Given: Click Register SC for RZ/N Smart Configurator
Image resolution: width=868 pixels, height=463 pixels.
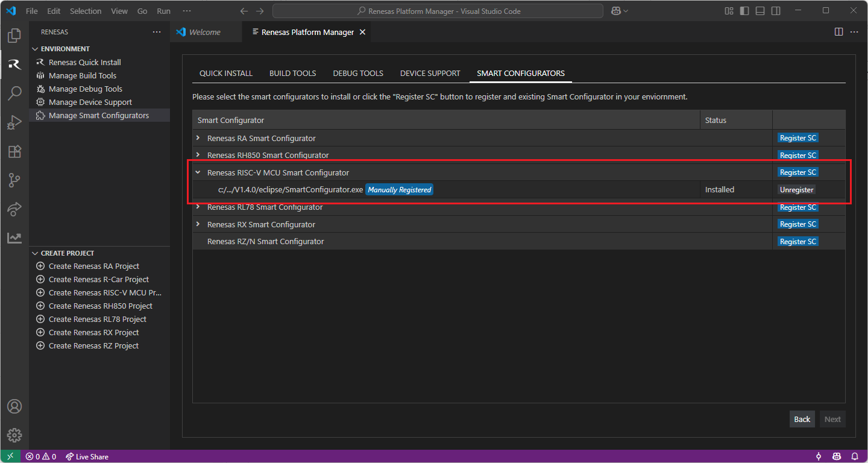Looking at the screenshot, I should point(797,242).
